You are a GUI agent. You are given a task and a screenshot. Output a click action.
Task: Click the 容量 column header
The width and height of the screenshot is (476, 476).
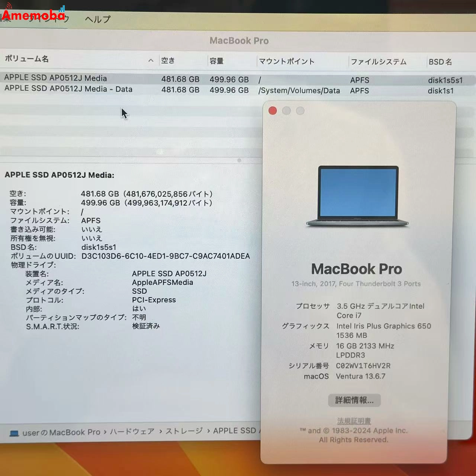[217, 61]
